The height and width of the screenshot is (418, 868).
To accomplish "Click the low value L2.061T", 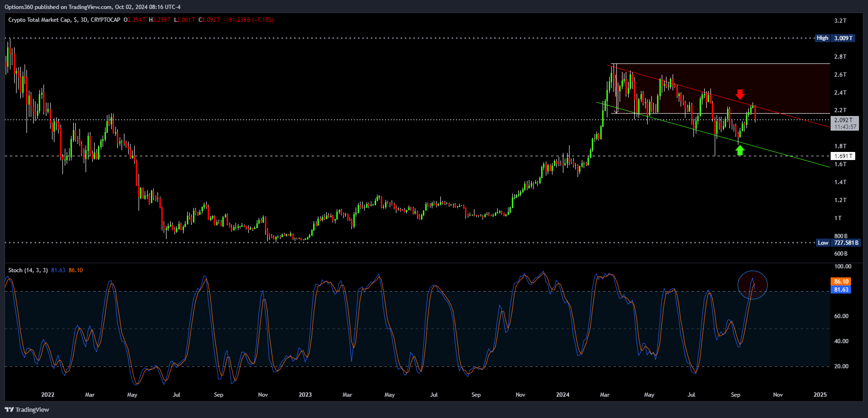I will click(184, 20).
